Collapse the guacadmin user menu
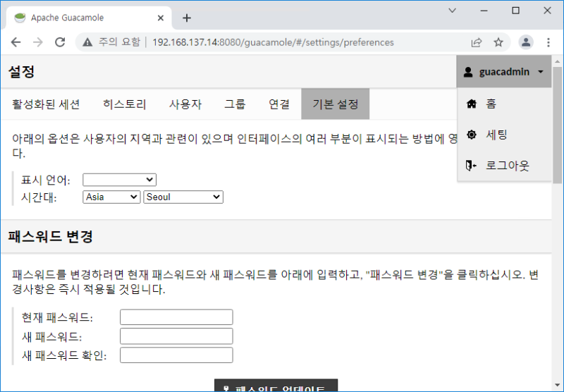This screenshot has height=392, width=564. tap(503, 72)
